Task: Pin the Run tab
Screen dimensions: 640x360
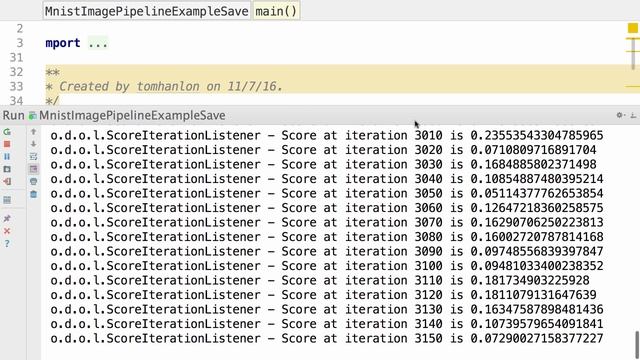Action: (7, 219)
